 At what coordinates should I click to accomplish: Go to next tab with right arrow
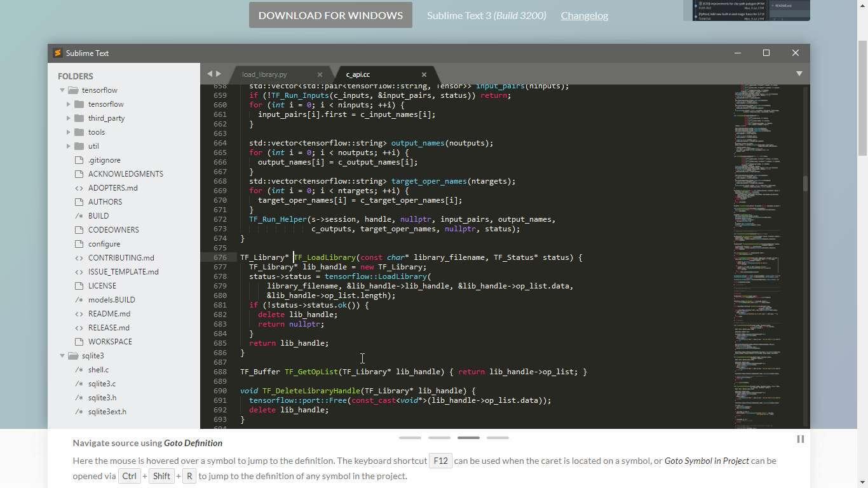219,74
